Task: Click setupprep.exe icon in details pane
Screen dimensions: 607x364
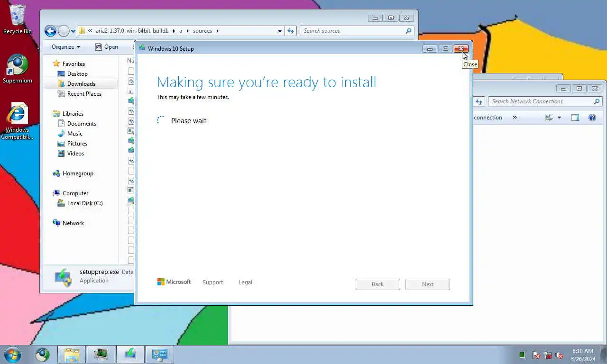Action: tap(63, 278)
